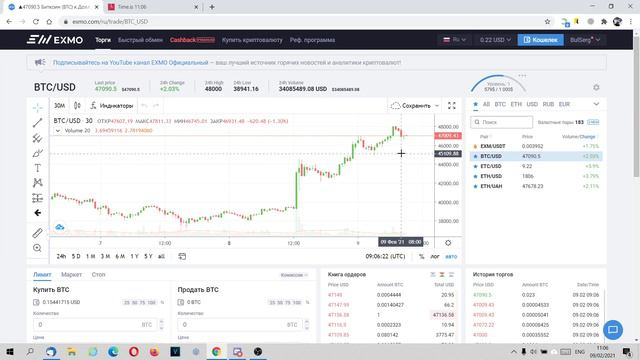The width and height of the screenshot is (640, 360).
Task: Toggle the percent scale on the chart
Action: [422, 256]
